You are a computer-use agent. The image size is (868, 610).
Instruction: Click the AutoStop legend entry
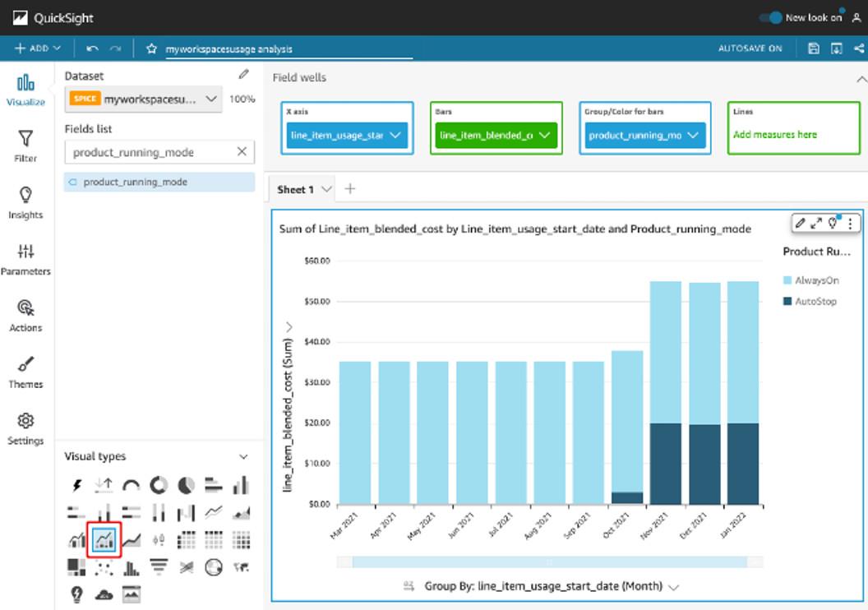810,302
